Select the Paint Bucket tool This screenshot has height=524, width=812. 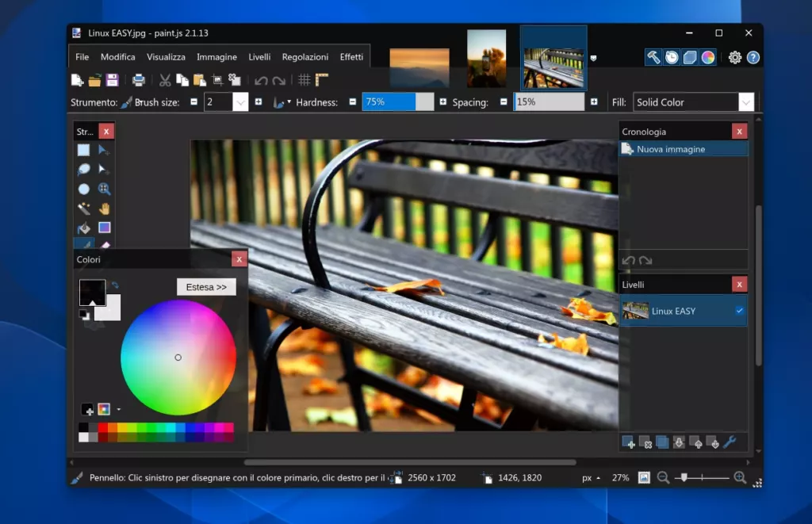pos(83,228)
